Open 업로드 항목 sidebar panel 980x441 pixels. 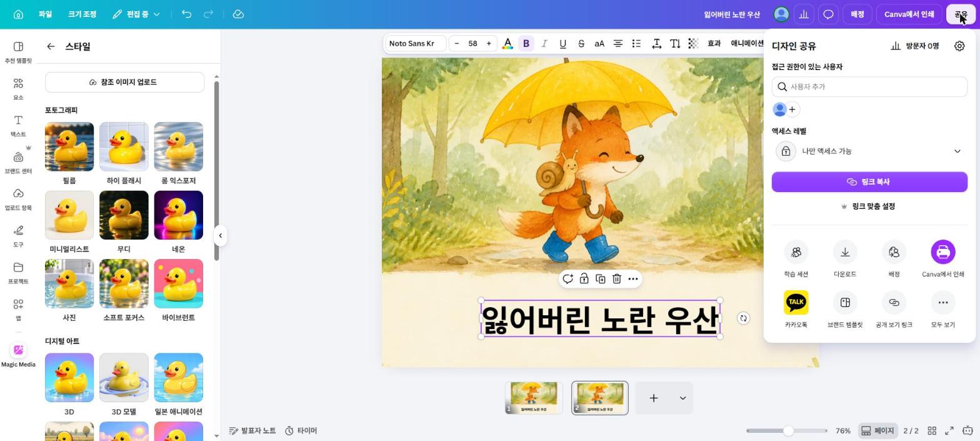coord(18,199)
